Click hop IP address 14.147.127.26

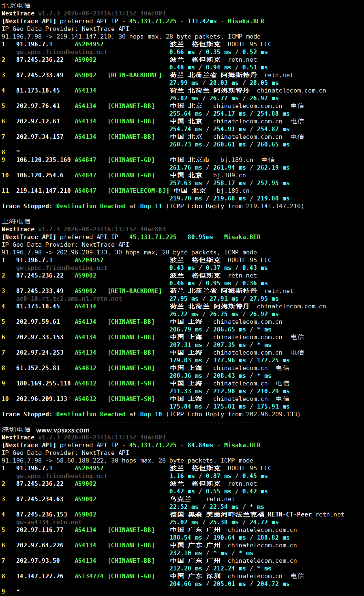click(40, 576)
